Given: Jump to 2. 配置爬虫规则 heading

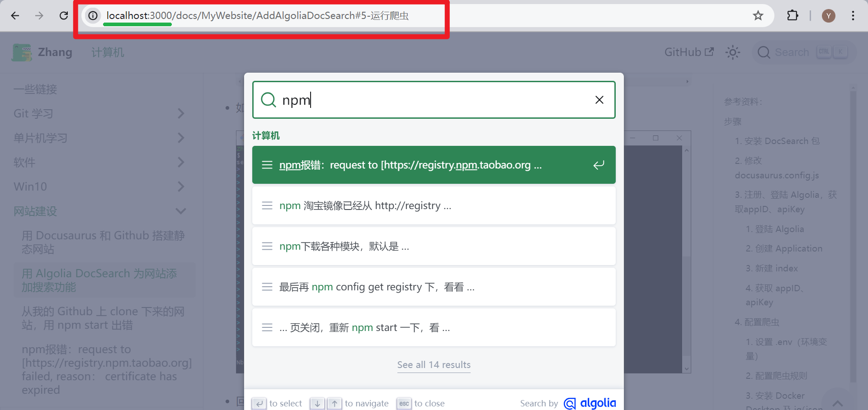Looking at the screenshot, I should 776,376.
